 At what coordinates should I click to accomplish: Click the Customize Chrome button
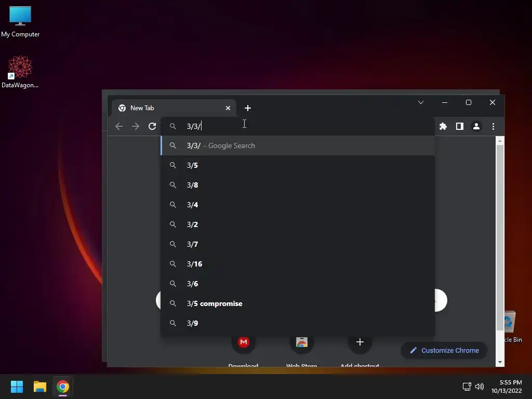[x=444, y=351]
